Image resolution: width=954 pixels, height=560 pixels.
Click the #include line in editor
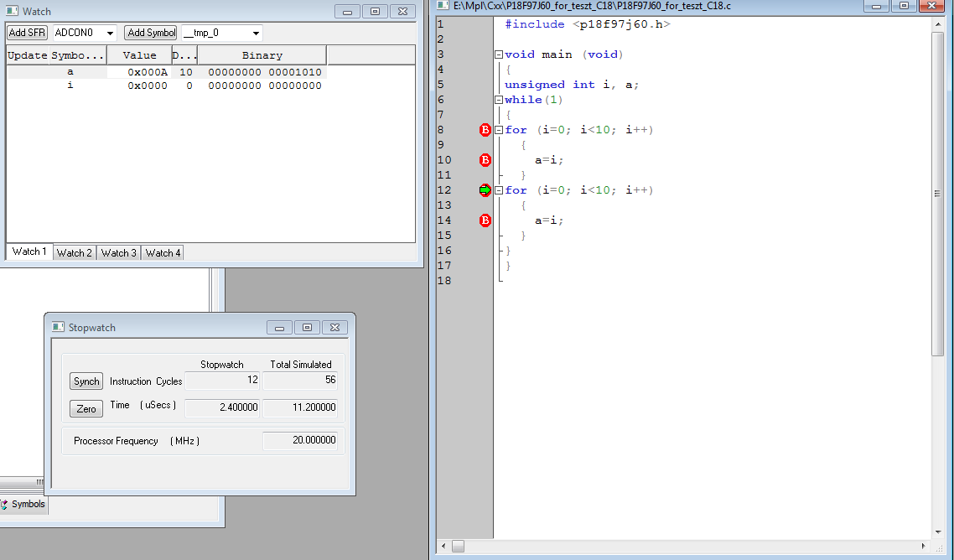pos(587,24)
